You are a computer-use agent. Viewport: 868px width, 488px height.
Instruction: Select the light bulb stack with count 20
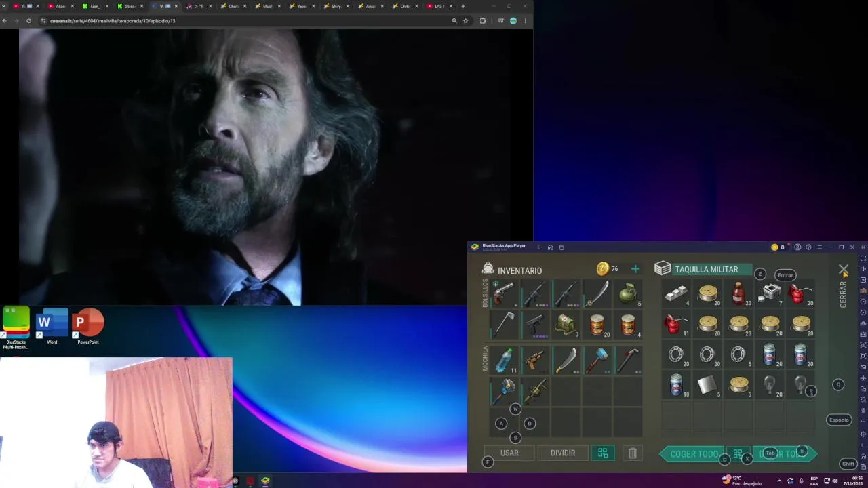point(769,385)
